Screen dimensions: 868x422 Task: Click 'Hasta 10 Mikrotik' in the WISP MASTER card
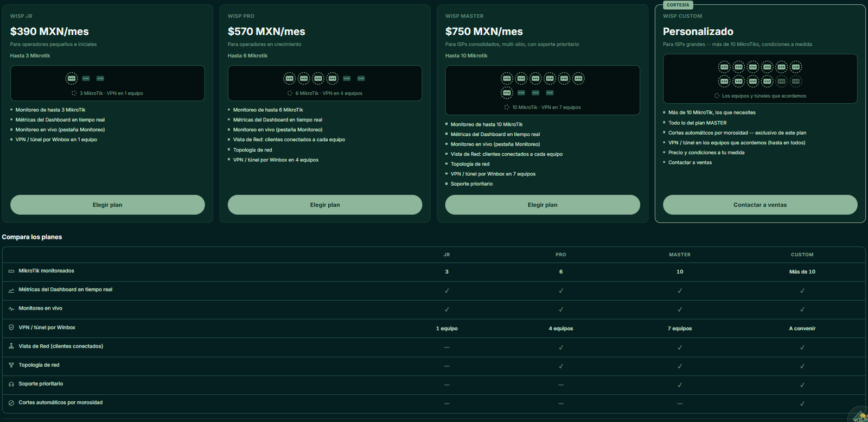tap(467, 56)
